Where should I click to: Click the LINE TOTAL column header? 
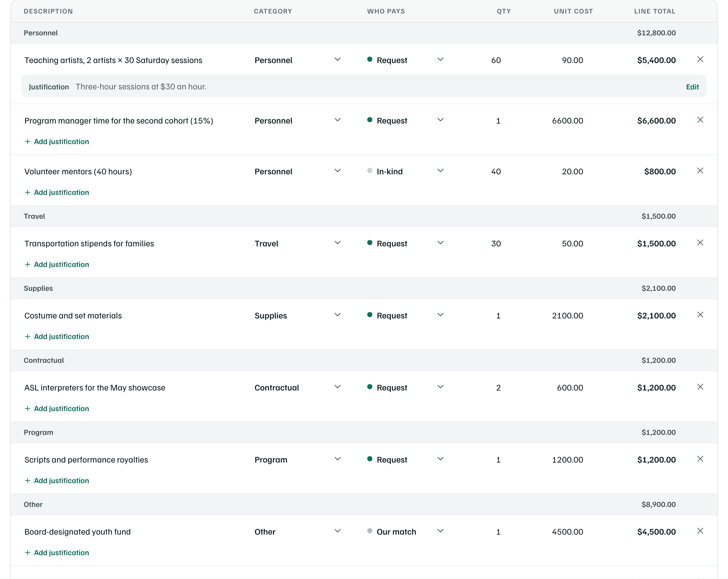pyautogui.click(x=655, y=11)
